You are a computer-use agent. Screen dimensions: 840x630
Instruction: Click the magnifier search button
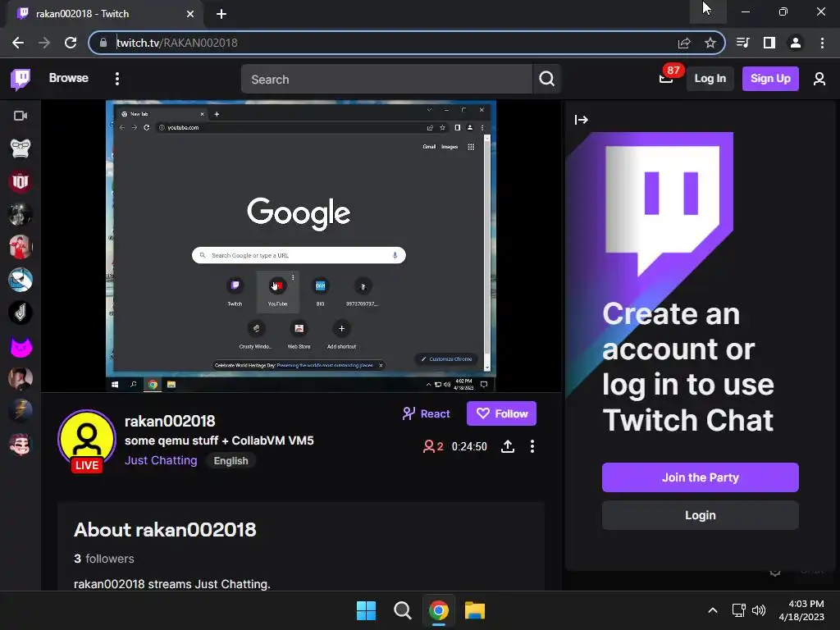546,80
